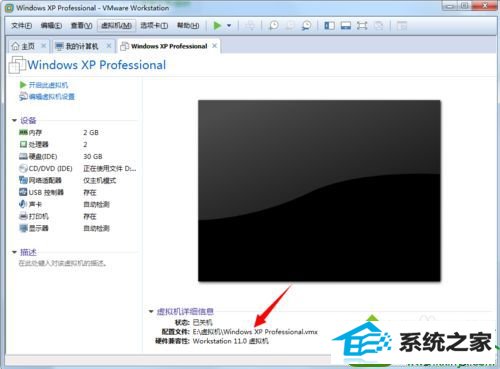Click the network adapter icon
Image resolution: width=500 pixels, height=369 pixels.
[x=23, y=180]
